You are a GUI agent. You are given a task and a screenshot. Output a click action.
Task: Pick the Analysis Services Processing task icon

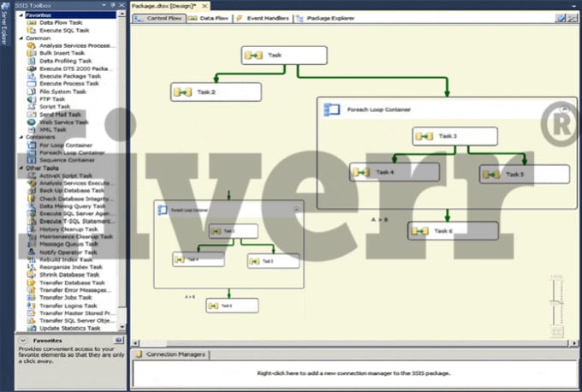32,45
